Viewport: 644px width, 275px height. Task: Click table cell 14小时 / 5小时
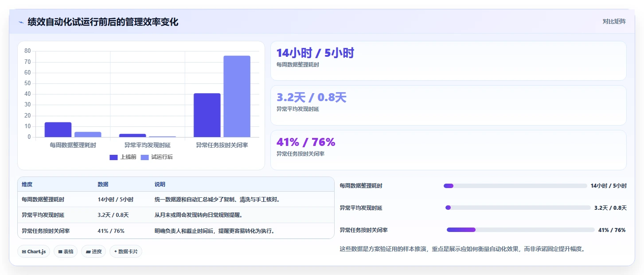click(x=115, y=200)
